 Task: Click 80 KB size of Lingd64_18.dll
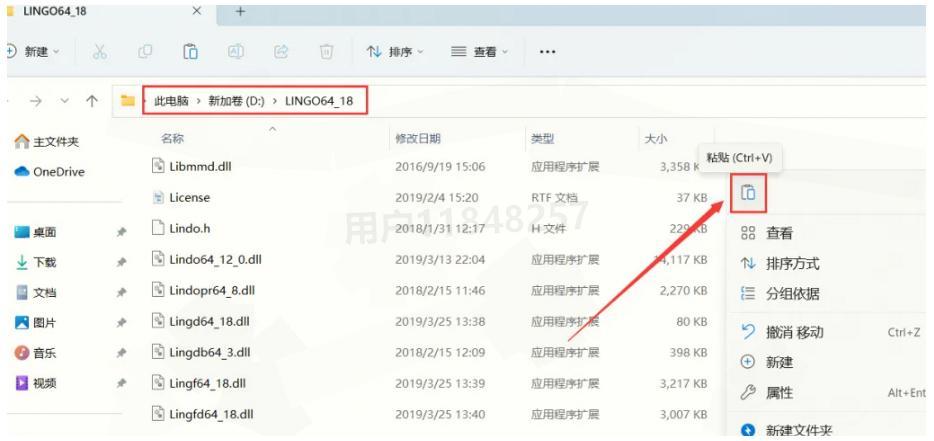click(x=692, y=321)
